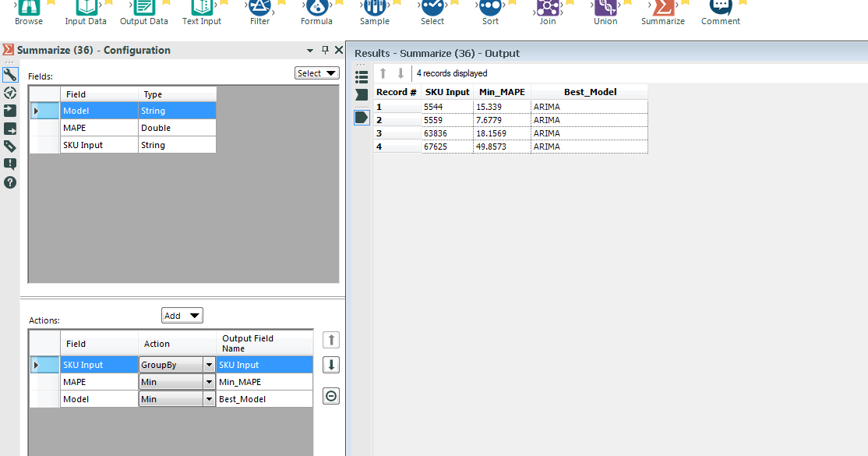The image size is (868, 456).
Task: Move the selected action down with arrow button
Action: point(330,365)
